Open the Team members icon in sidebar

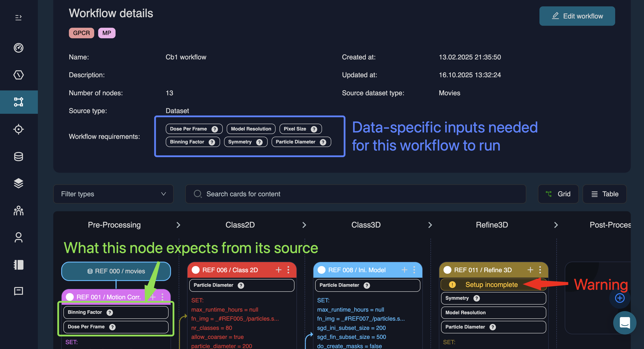[x=18, y=211]
